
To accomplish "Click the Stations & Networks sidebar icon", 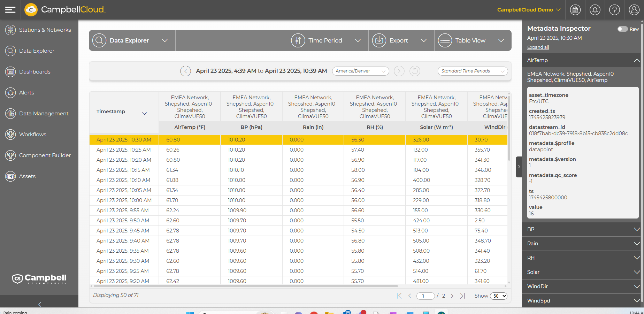I will tap(10, 30).
